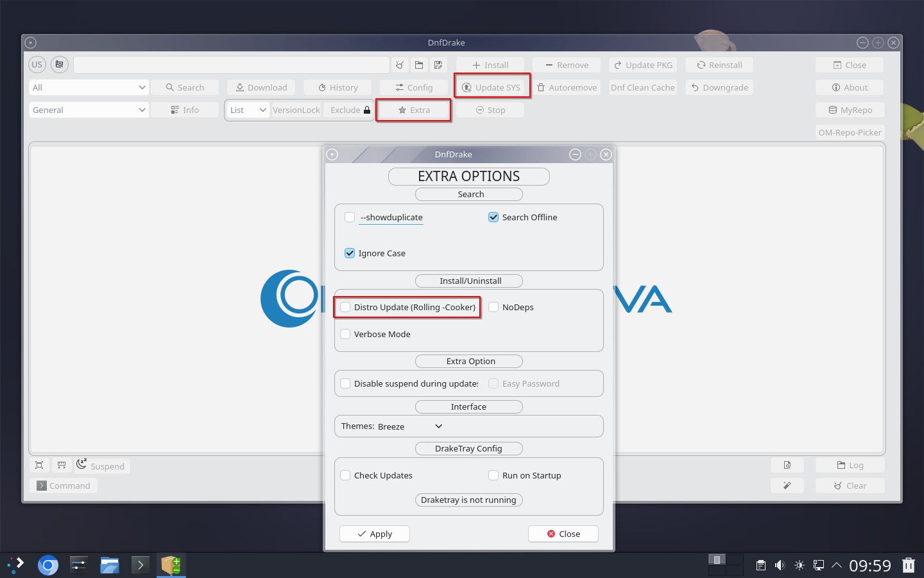Click the VersionLock button

point(296,110)
